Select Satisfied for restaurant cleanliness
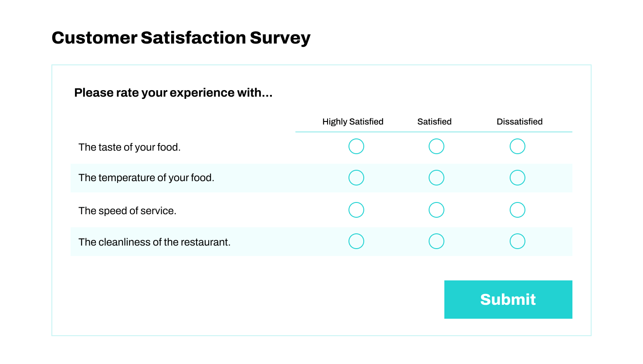Screen dimensions: 643x364 click(436, 241)
